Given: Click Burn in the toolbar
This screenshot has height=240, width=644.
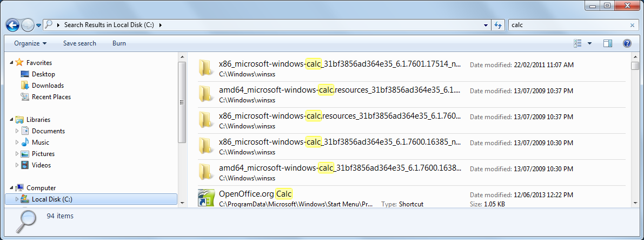Looking at the screenshot, I should [x=119, y=43].
